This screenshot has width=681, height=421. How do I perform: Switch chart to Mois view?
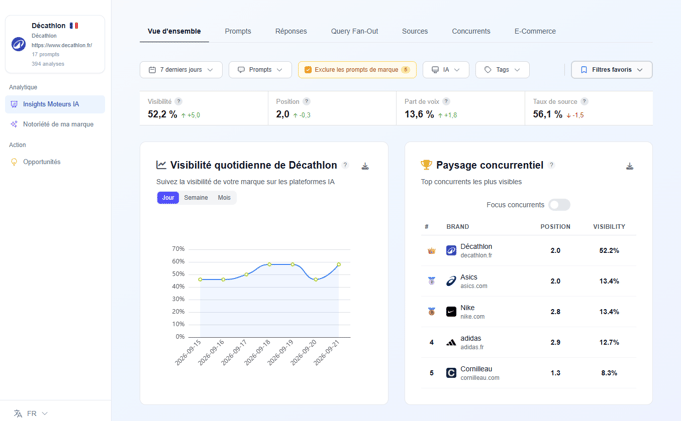point(224,198)
